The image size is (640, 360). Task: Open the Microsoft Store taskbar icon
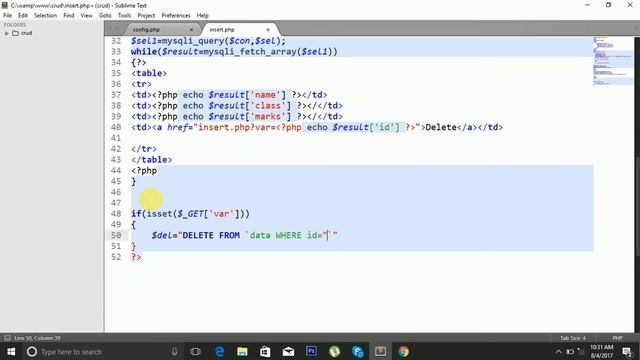[265, 351]
